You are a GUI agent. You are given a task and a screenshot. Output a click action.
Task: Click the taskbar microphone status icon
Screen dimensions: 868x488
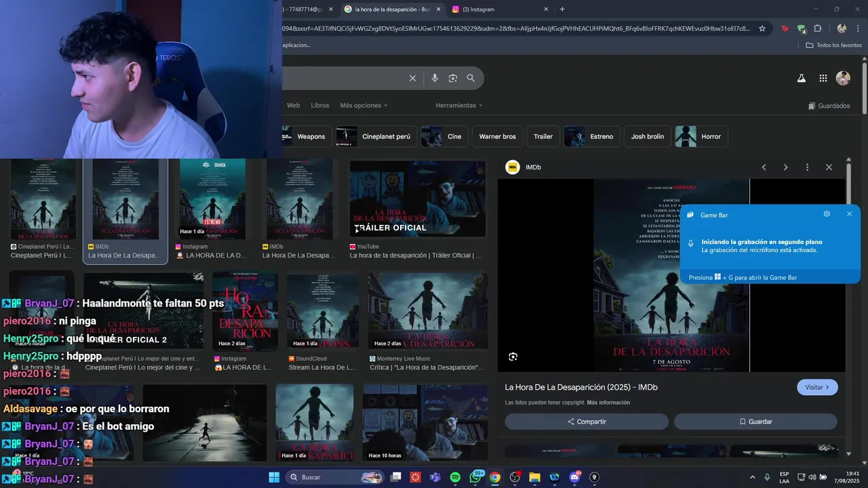(x=767, y=477)
